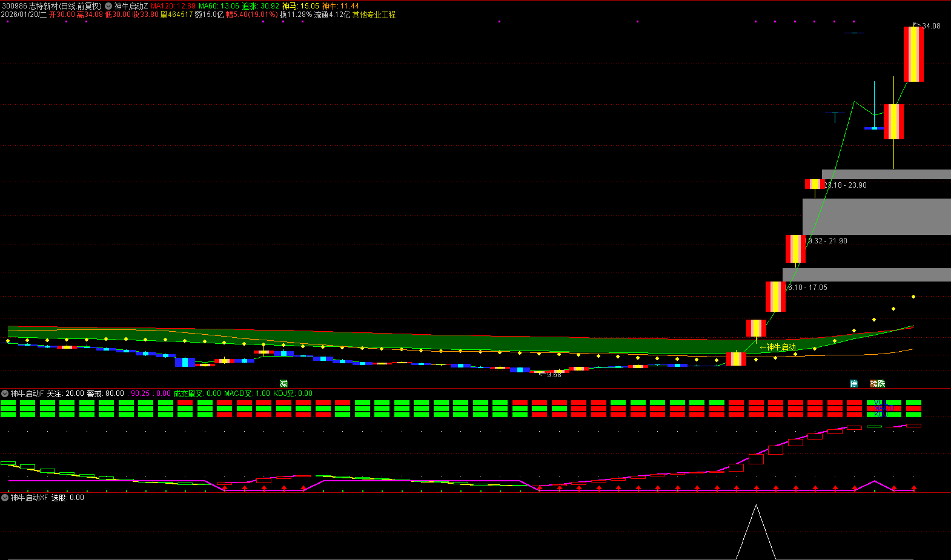Click the 额15.0亿 amount value
Screen dimensions: 951x560
point(209,15)
